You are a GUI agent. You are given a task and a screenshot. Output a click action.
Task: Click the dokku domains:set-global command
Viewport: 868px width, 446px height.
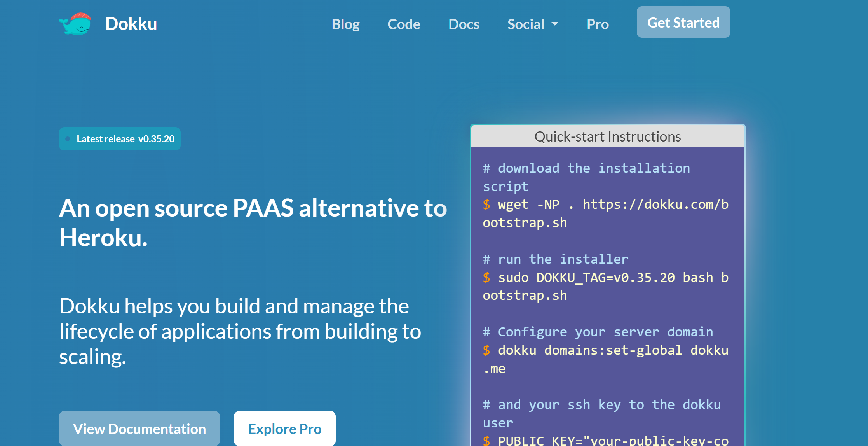pos(606,359)
